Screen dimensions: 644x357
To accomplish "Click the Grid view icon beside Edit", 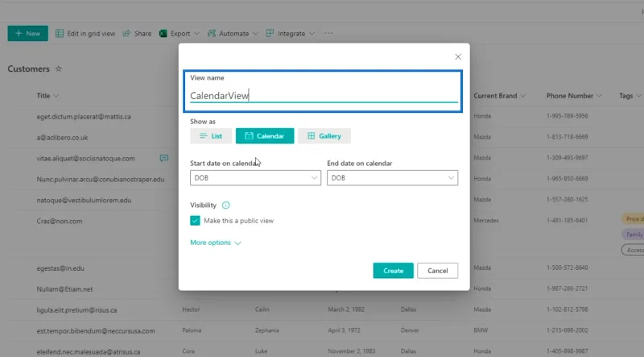I will pyautogui.click(x=60, y=33).
